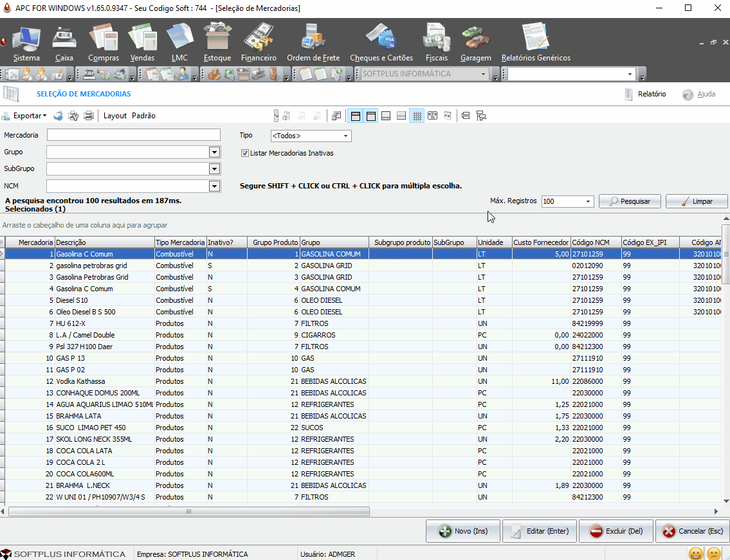The height and width of the screenshot is (560, 730).
Task: Sort by the Descrição column header
Action: tap(105, 242)
